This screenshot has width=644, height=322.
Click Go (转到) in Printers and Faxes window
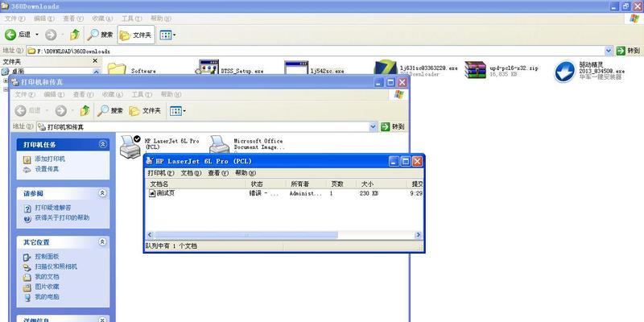393,127
